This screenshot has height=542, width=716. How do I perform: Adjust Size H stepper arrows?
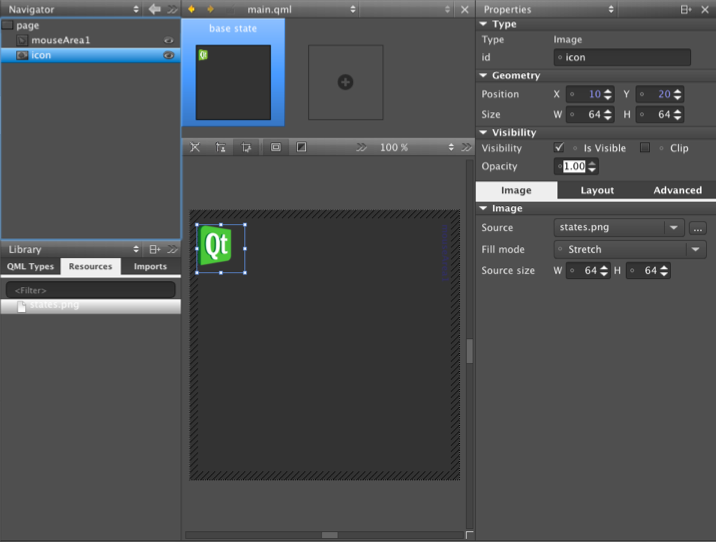(x=678, y=114)
